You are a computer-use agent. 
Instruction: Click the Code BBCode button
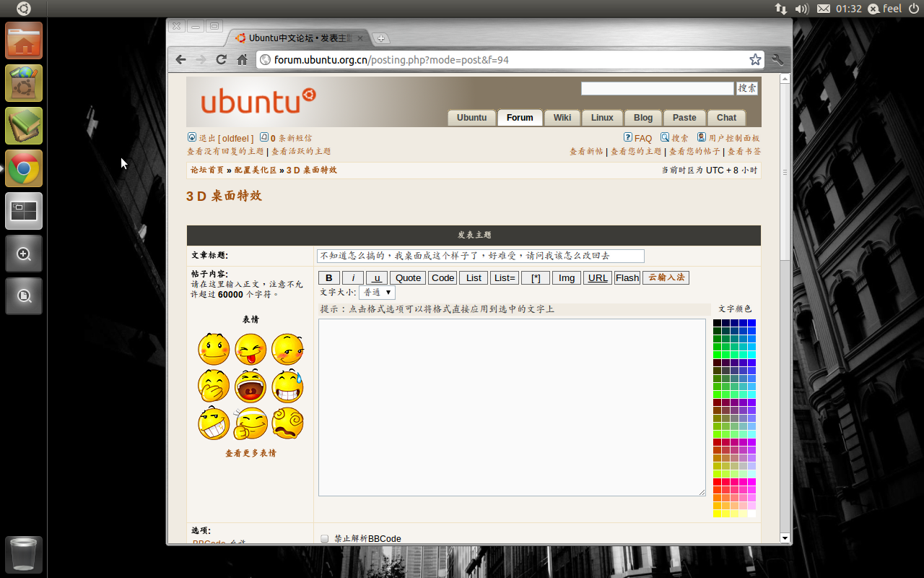coord(443,278)
